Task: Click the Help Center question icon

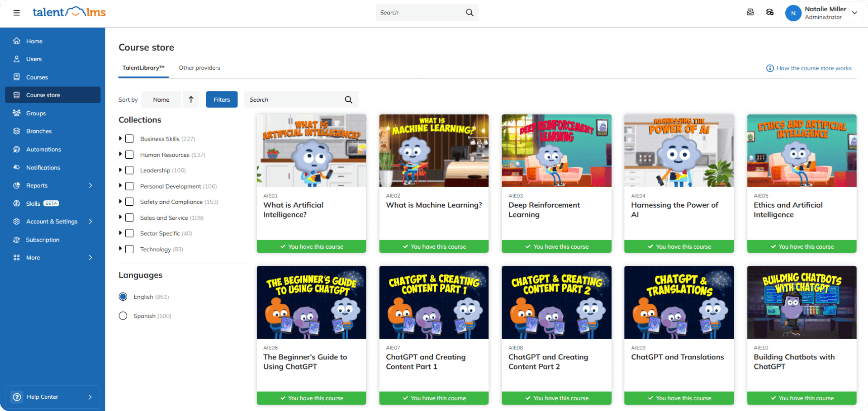Action: 17,397
